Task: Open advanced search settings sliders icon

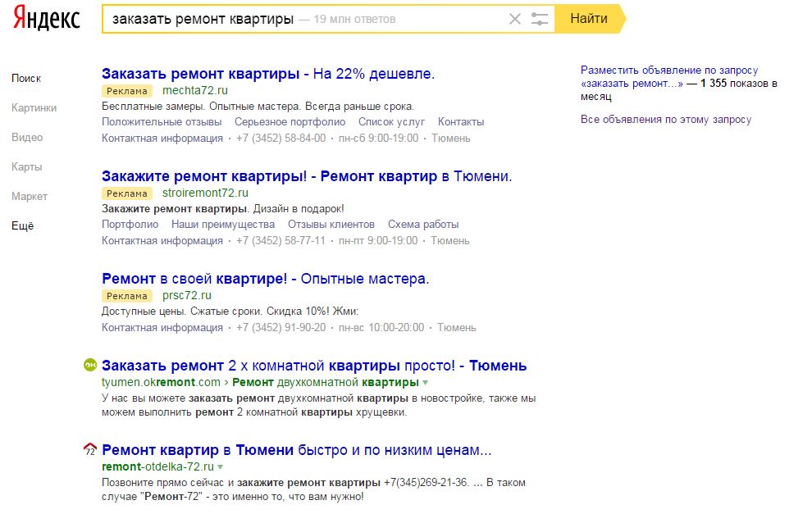Action: (x=539, y=19)
